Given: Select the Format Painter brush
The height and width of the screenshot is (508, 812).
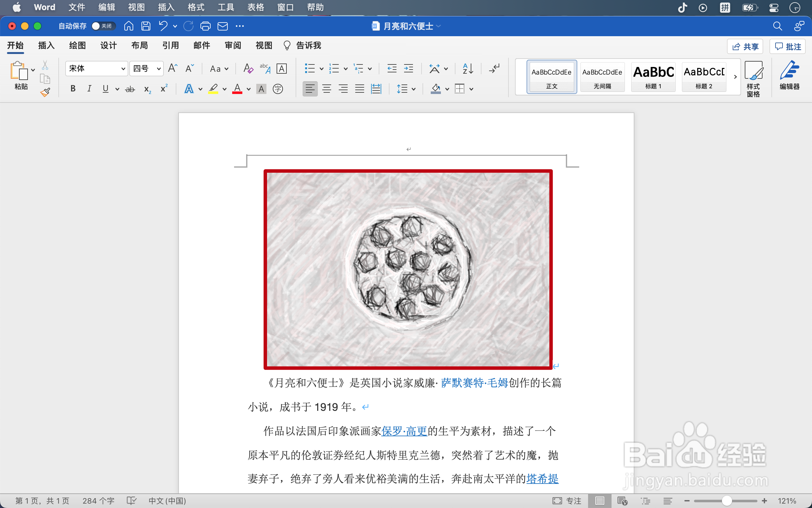Looking at the screenshot, I should [x=45, y=92].
